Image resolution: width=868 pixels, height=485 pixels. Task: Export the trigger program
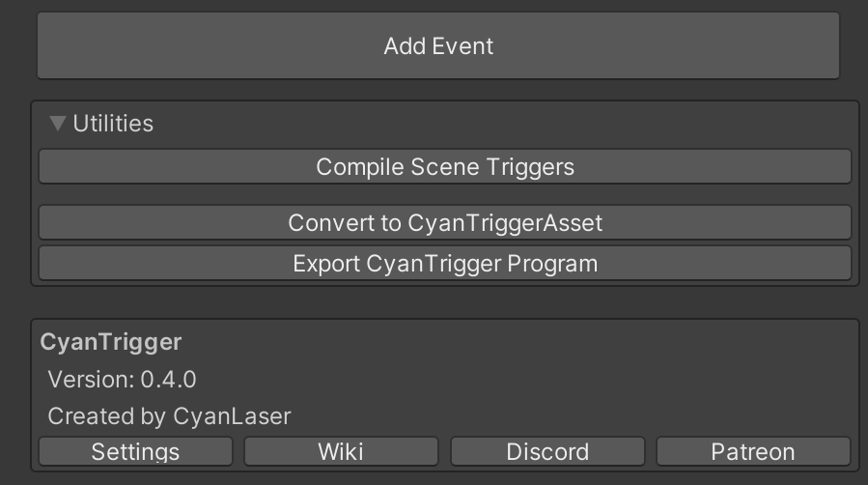pos(445,264)
